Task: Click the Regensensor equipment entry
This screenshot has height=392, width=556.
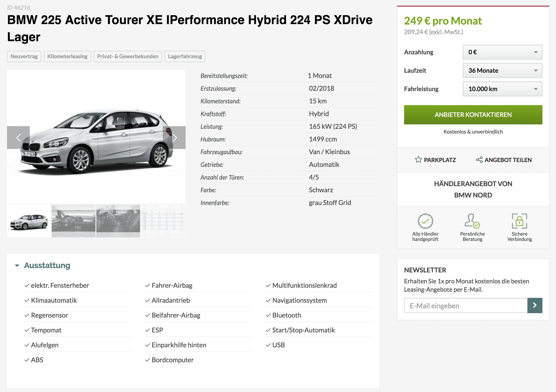Action: coord(49,315)
